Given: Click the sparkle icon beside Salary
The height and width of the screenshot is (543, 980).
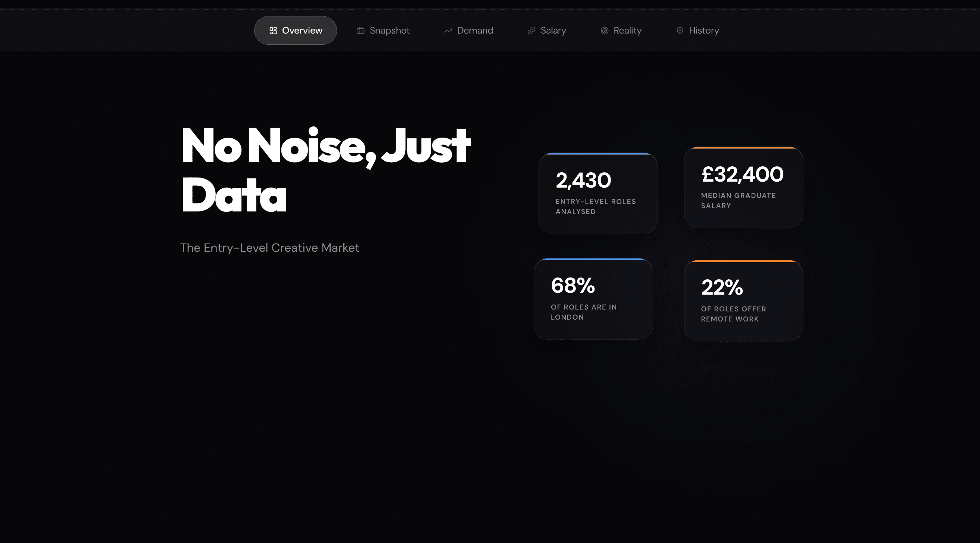Looking at the screenshot, I should (531, 31).
